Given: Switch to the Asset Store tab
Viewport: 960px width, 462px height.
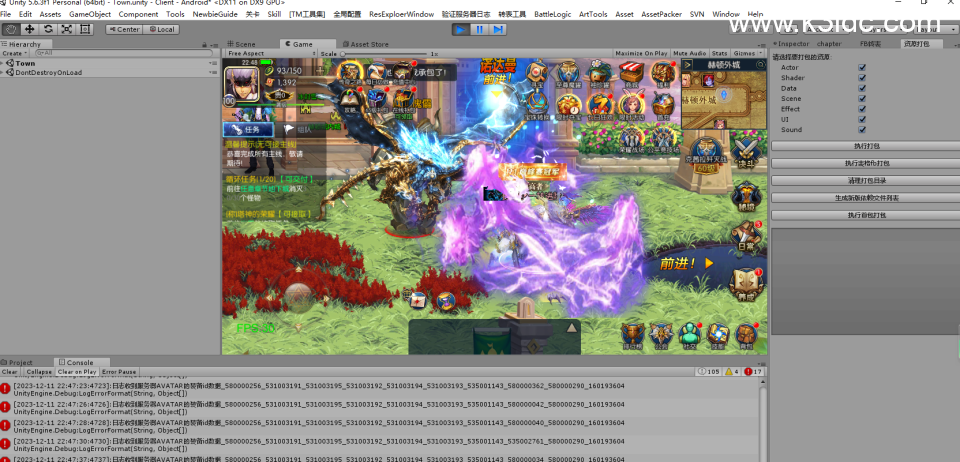Looking at the screenshot, I should pos(366,44).
